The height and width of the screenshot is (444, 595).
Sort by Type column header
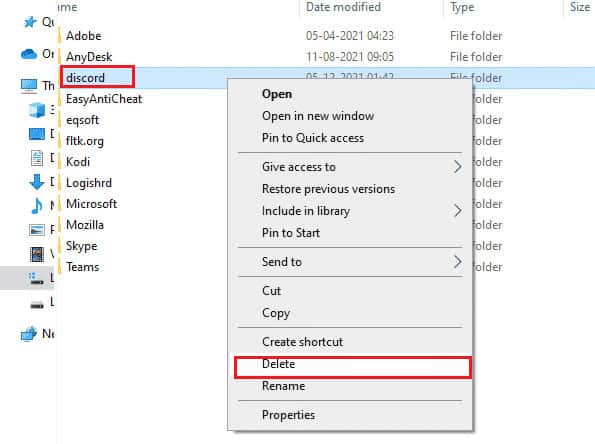click(x=462, y=7)
